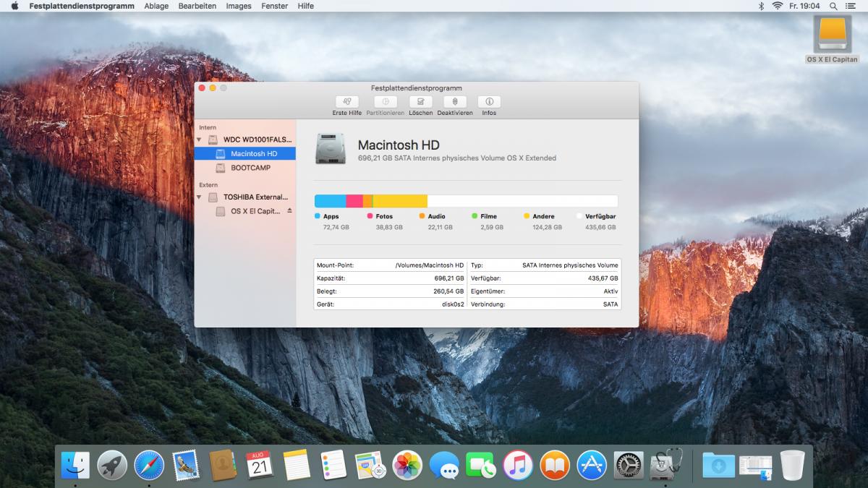This screenshot has height=488, width=868.
Task: Click the Fotos legend label
Action: 384,216
